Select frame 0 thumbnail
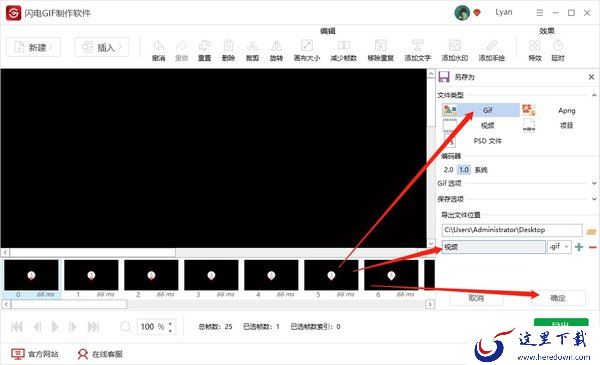The height and width of the screenshot is (365, 600). tap(31, 275)
